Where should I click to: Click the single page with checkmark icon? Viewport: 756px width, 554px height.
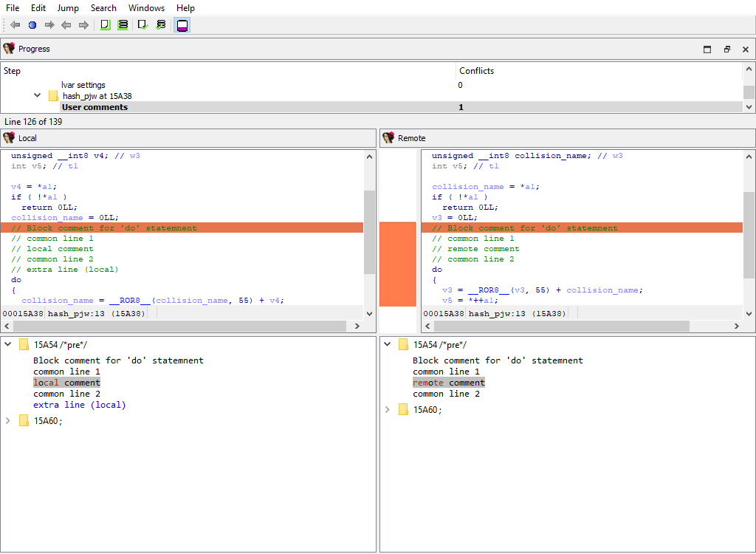(143, 25)
